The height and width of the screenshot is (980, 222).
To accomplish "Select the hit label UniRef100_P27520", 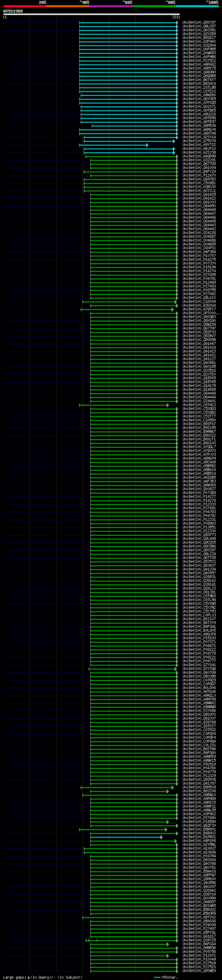I will 199,967.
